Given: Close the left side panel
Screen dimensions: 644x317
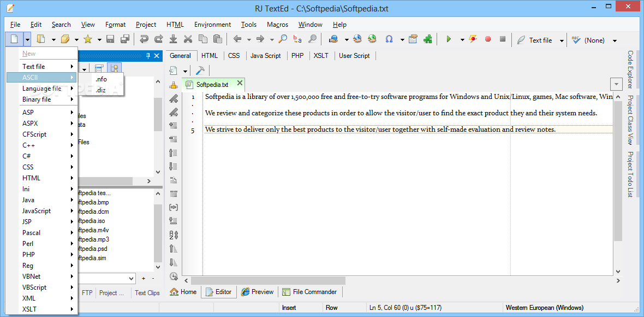Looking at the screenshot, I should [x=157, y=56].
